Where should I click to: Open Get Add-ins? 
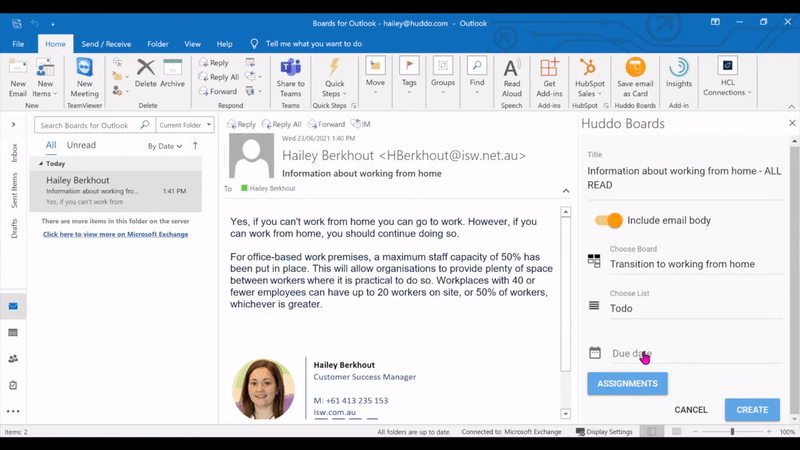(549, 78)
